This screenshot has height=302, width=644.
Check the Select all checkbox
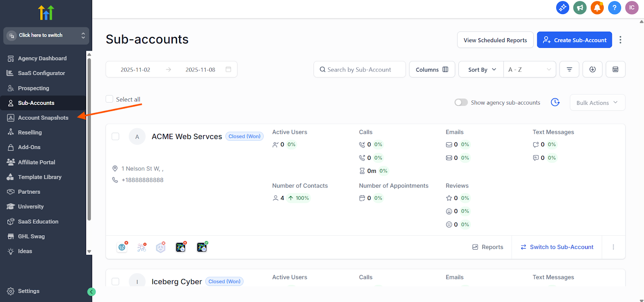[109, 99]
